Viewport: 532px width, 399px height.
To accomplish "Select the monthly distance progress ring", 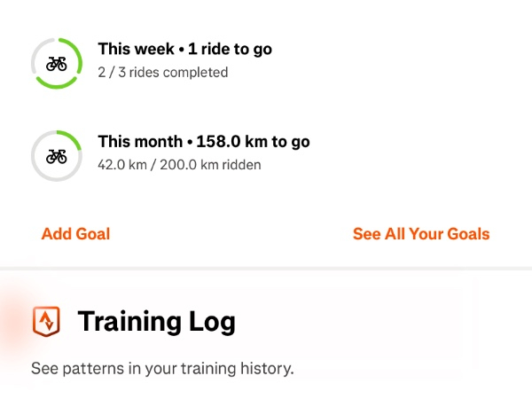I will point(57,156).
